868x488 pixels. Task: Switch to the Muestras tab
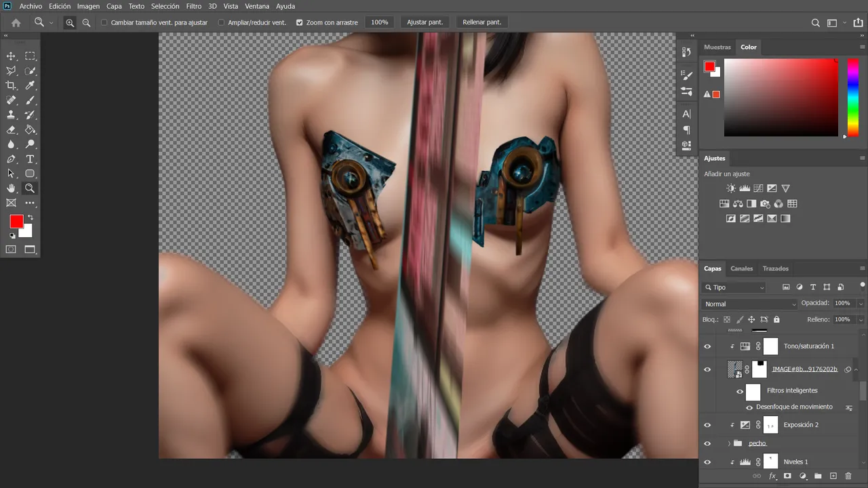717,47
